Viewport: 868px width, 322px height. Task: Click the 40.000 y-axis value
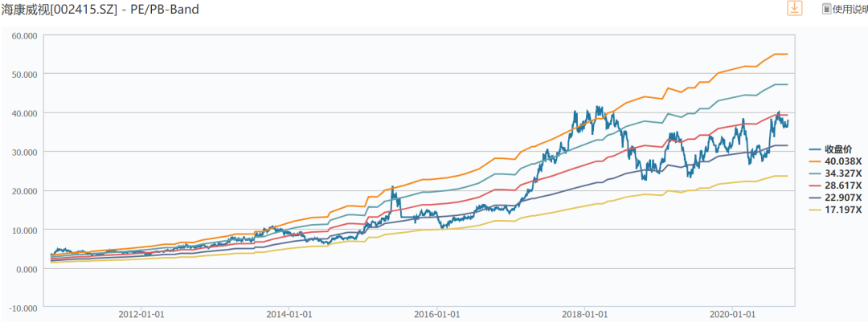pos(26,113)
